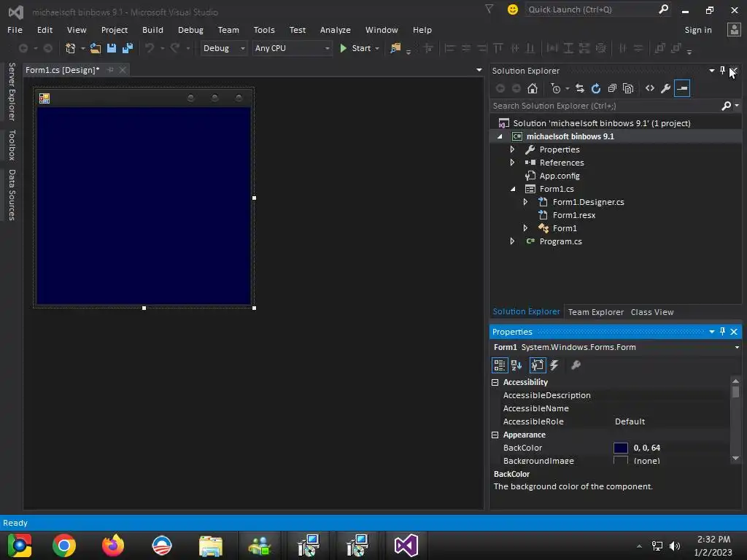Image resolution: width=747 pixels, height=560 pixels.
Task: Open the Start button dropdown arrow
Action: point(377,49)
